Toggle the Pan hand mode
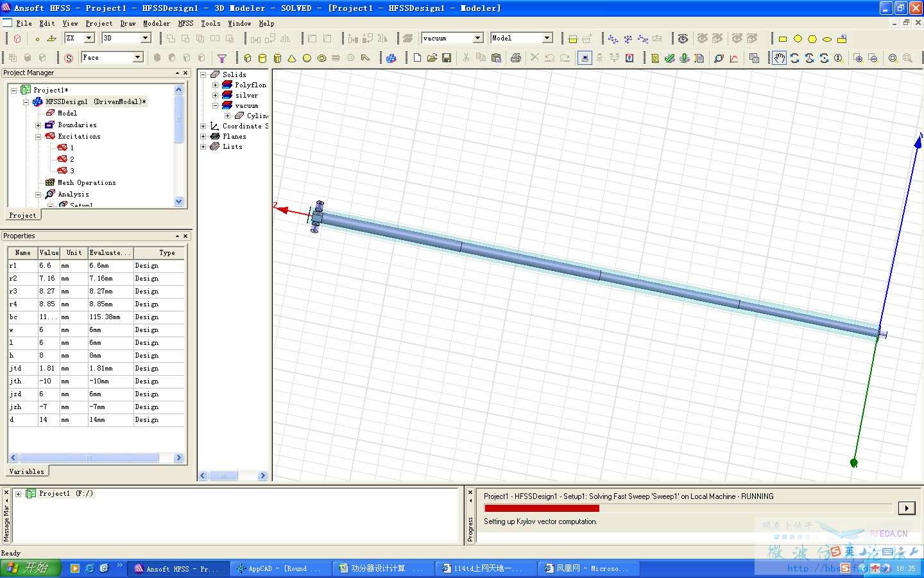Viewport: 924px width, 578px height. click(779, 58)
